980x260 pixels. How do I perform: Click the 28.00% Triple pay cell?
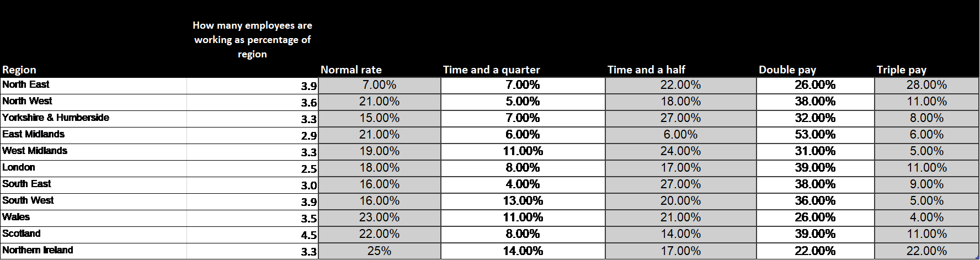(x=926, y=85)
